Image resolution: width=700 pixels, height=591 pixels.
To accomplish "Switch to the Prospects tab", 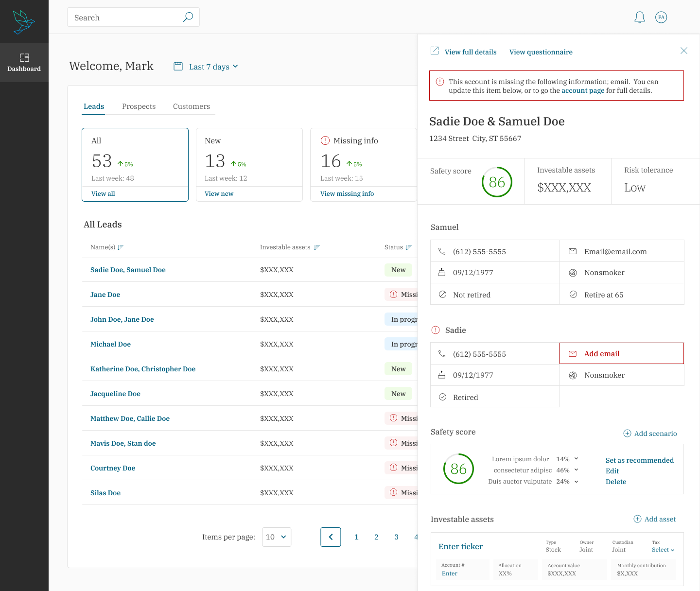I will (139, 106).
